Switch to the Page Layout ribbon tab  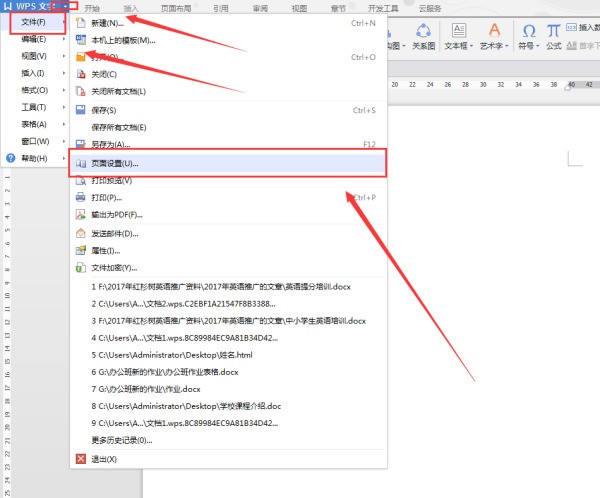point(176,8)
